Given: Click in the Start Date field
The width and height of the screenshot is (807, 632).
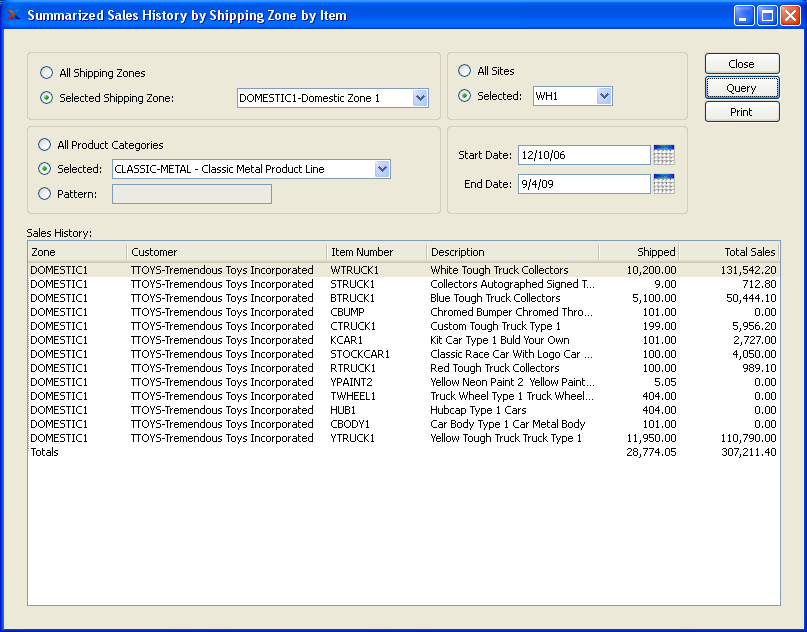Looking at the screenshot, I should pos(584,155).
